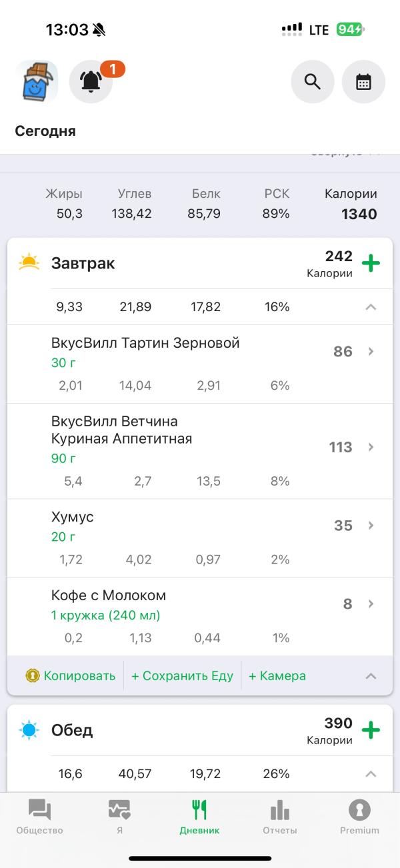This screenshot has width=400, height=868.
Task: Open ВкусВилл Тартин Зерновой details arrow
Action: coord(371,352)
